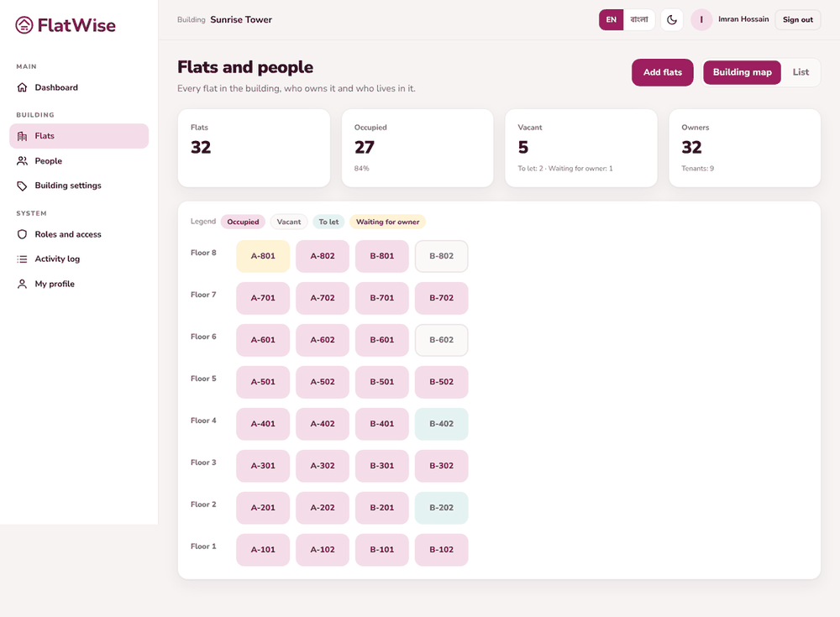Click the Vacant 5 stat card
840x617 pixels.
tap(581, 149)
